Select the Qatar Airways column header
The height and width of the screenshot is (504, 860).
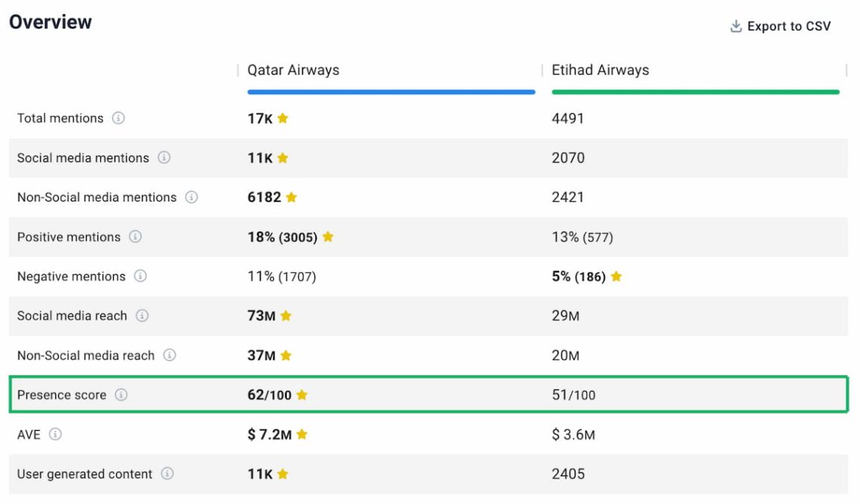tap(293, 70)
